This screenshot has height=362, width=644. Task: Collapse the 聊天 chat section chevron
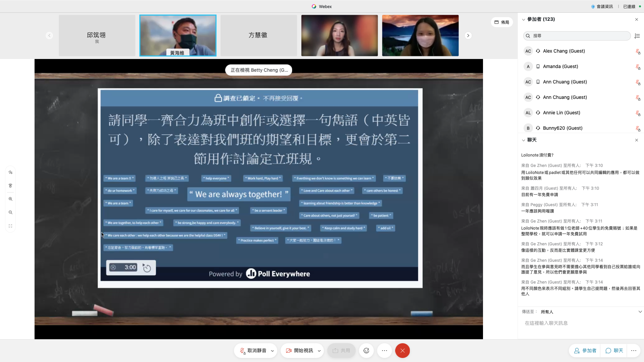(x=523, y=140)
